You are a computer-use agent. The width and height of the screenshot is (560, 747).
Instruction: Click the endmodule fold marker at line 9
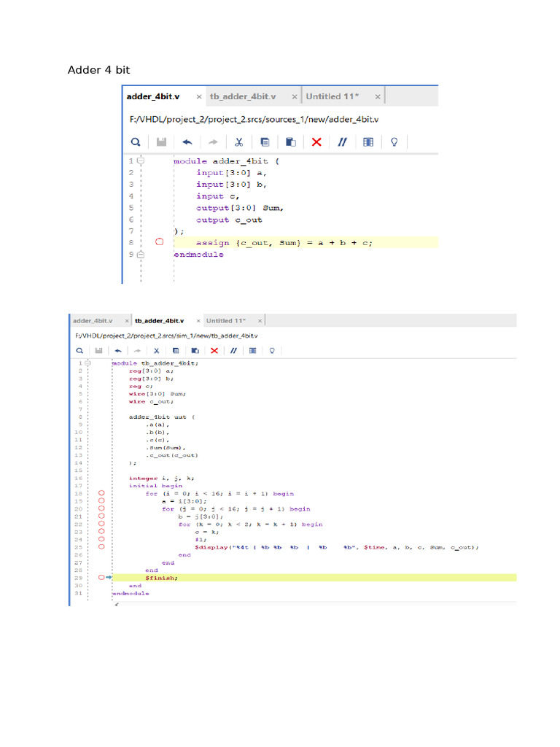click(x=141, y=255)
